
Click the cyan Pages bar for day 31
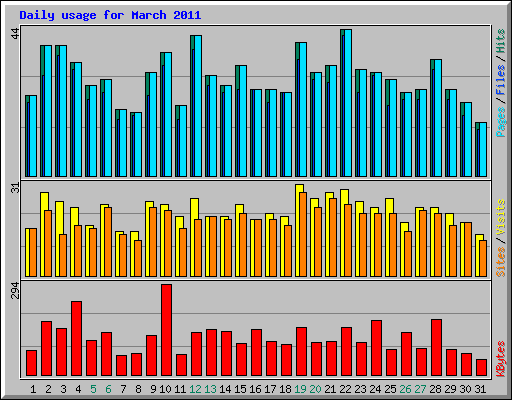coord(483,150)
